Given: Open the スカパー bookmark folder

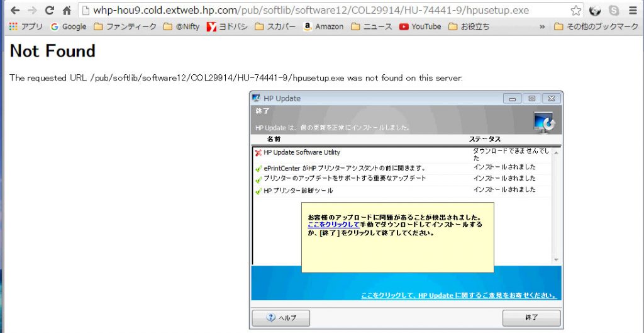Looking at the screenshot, I should tap(275, 26).
